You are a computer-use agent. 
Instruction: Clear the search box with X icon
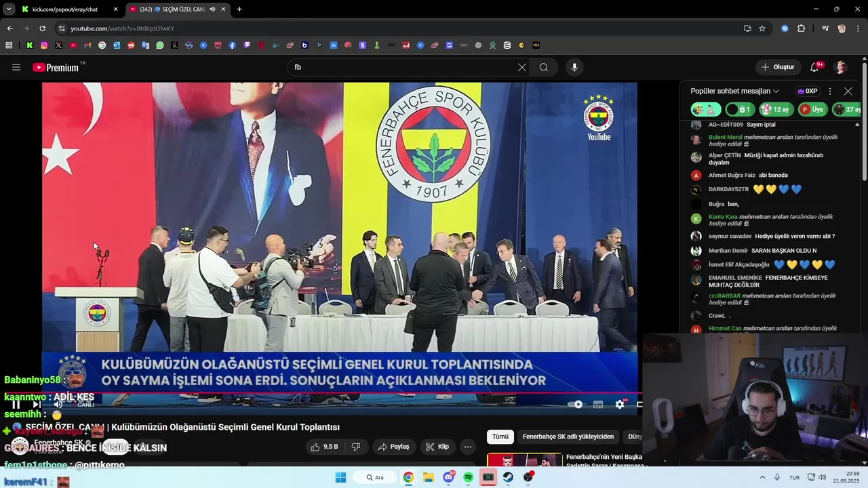point(521,67)
